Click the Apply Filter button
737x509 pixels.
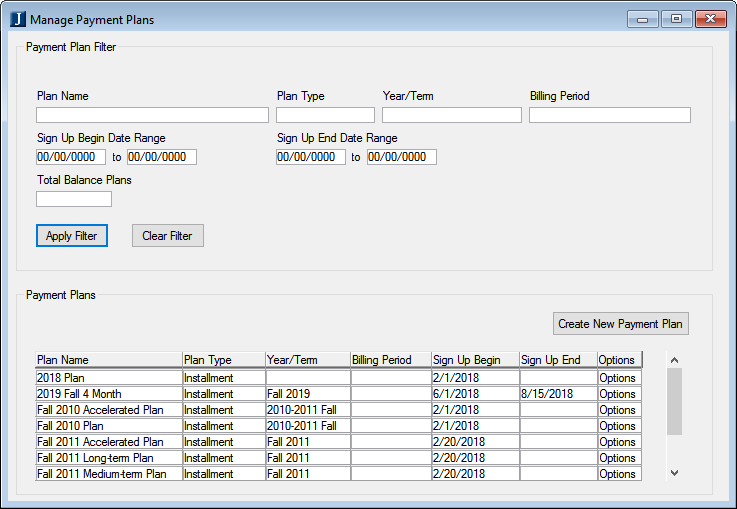point(72,236)
